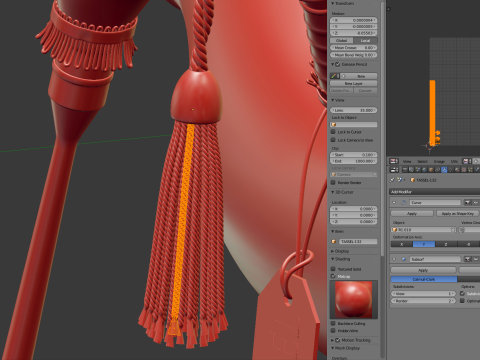Enable Render Border checkbox
Screen dimensions: 480x360
(x=333, y=182)
